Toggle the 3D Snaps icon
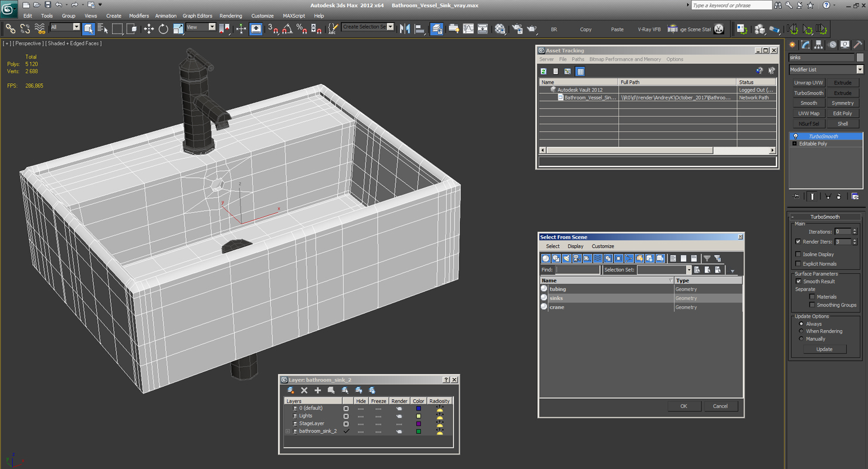Viewport: 868px width, 469px height. click(273, 29)
